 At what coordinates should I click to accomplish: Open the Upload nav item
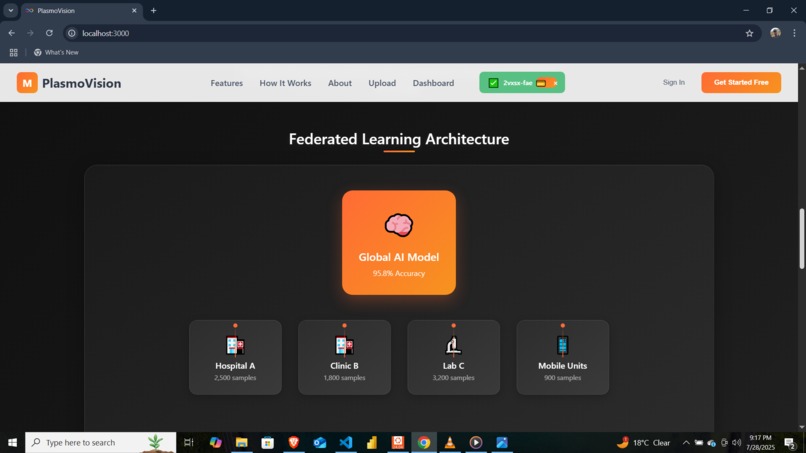[382, 83]
